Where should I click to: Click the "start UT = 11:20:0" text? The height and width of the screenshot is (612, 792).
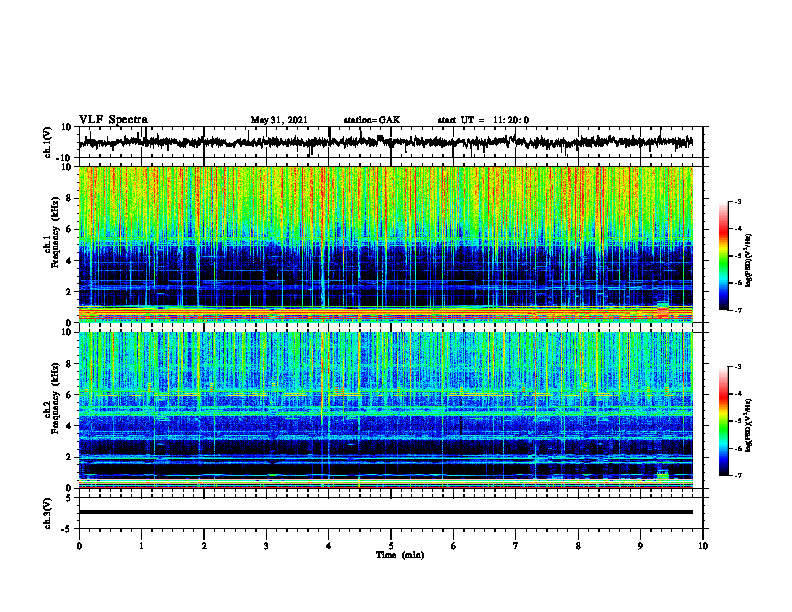483,120
